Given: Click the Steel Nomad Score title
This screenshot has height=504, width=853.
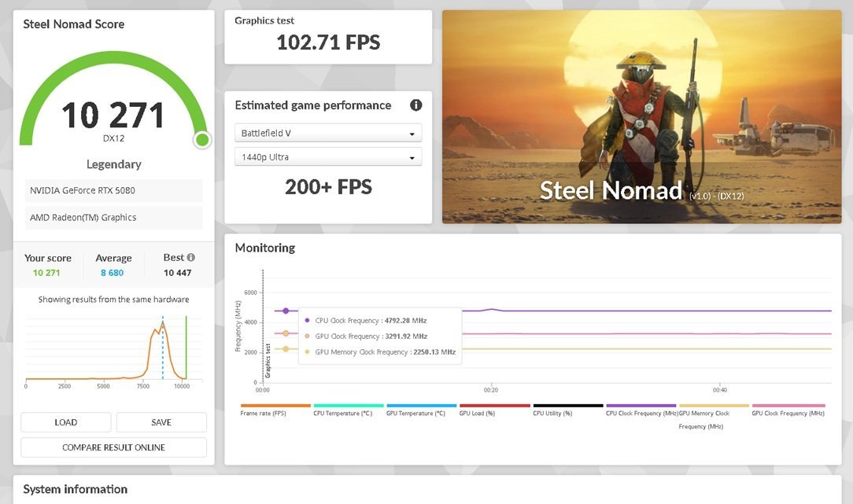Looking at the screenshot, I should [73, 24].
